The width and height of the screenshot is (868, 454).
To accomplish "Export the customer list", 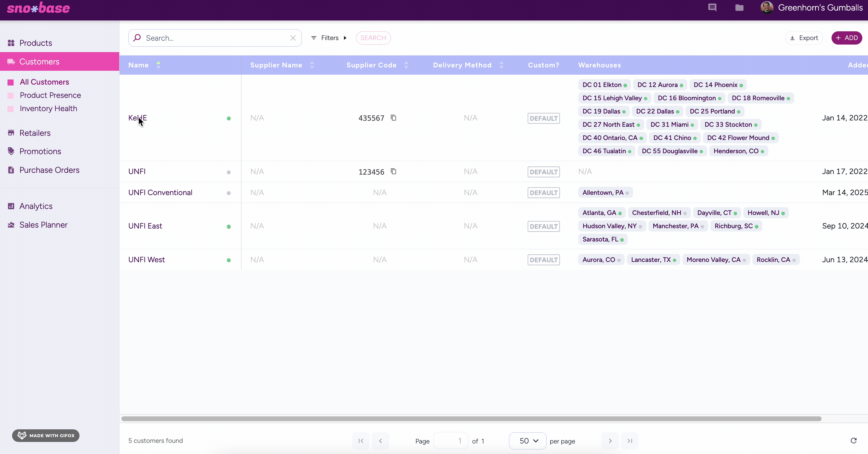I will click(x=804, y=38).
